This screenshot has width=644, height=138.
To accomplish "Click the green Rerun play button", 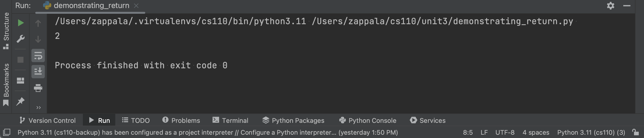I will (21, 23).
